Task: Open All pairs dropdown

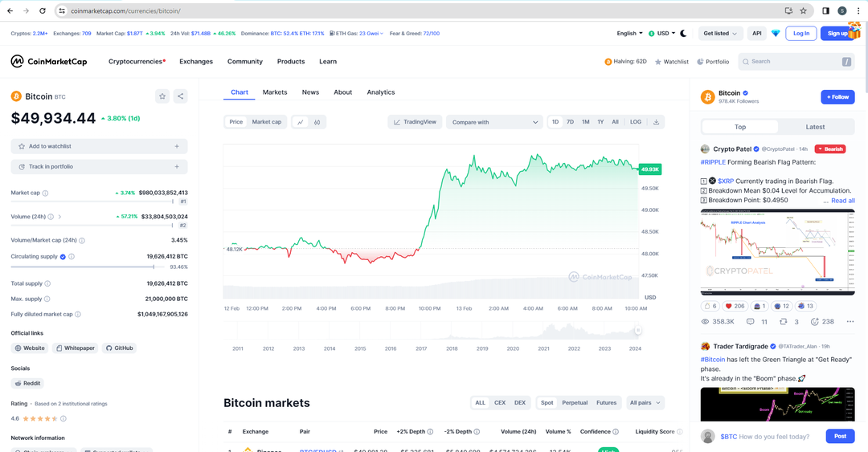Action: click(x=645, y=403)
